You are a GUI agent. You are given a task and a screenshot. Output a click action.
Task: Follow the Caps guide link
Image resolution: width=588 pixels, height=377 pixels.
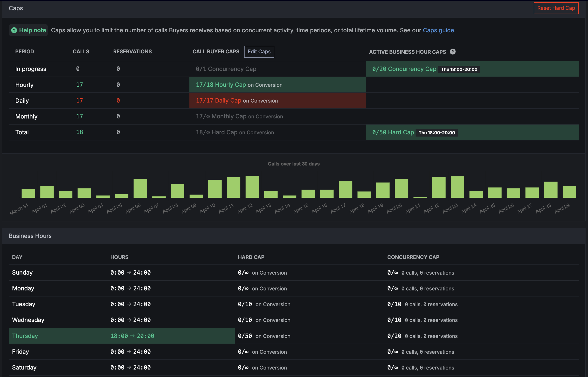pyautogui.click(x=438, y=30)
